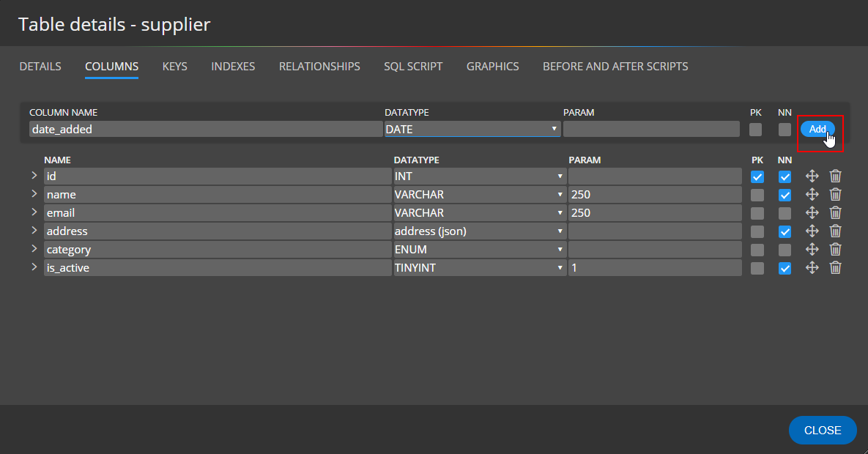This screenshot has height=454, width=868.
Task: Go to the INDEXES tab
Action: 233,67
